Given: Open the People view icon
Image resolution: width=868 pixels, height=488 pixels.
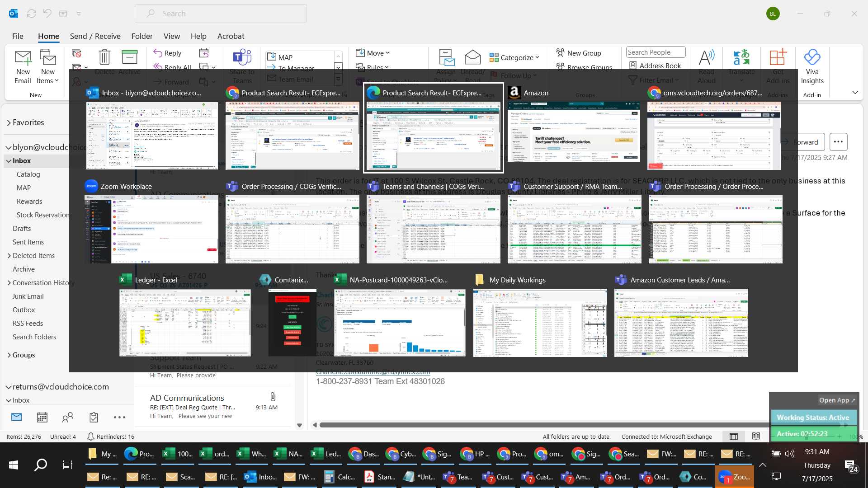Looking at the screenshot, I should pyautogui.click(x=68, y=417).
